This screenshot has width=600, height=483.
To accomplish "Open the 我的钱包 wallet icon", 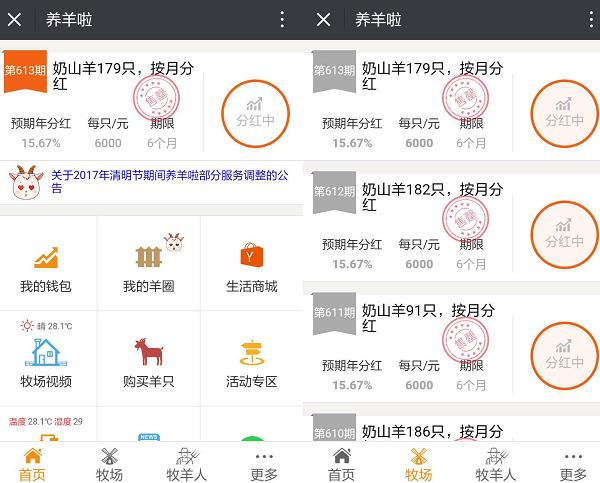I will [x=46, y=257].
